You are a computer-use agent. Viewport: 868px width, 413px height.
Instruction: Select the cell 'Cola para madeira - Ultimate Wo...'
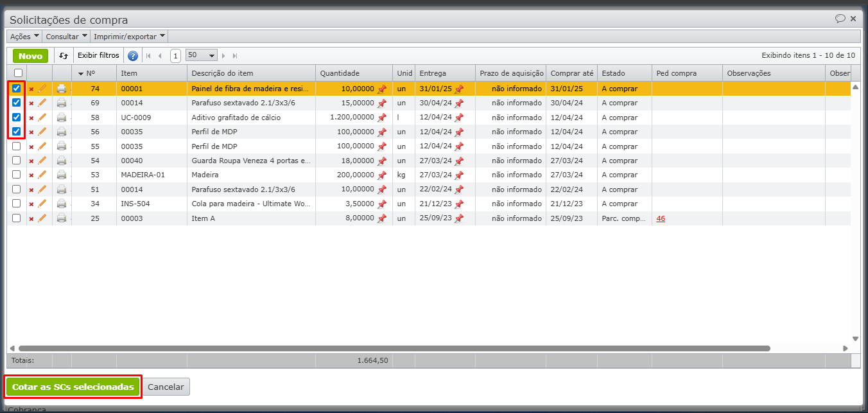pyautogui.click(x=251, y=204)
